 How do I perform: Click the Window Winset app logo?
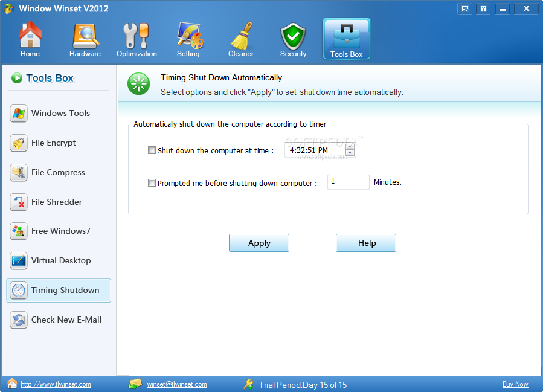tap(9, 8)
